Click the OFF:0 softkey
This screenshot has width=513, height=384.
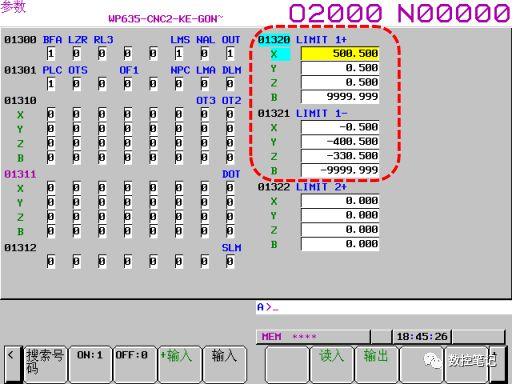tap(135, 364)
